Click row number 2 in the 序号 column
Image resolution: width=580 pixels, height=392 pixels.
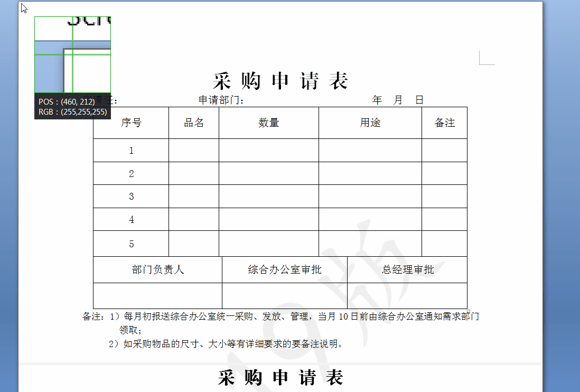coord(132,173)
